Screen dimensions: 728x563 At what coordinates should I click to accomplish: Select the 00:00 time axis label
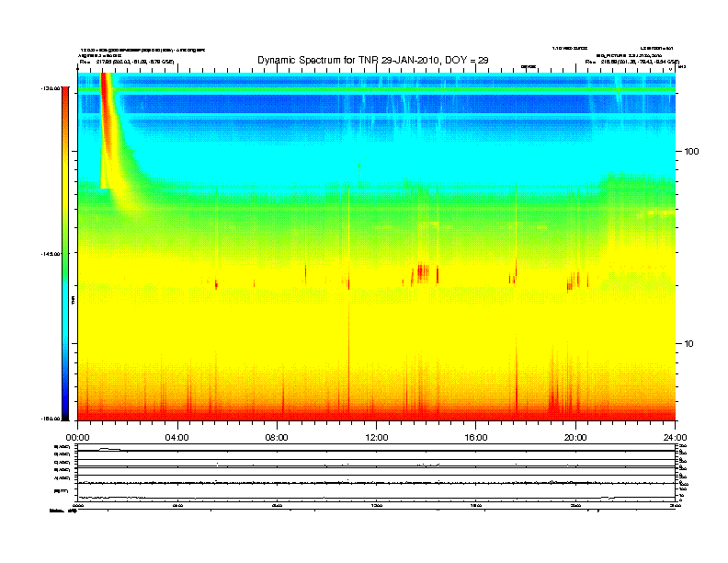(77, 438)
